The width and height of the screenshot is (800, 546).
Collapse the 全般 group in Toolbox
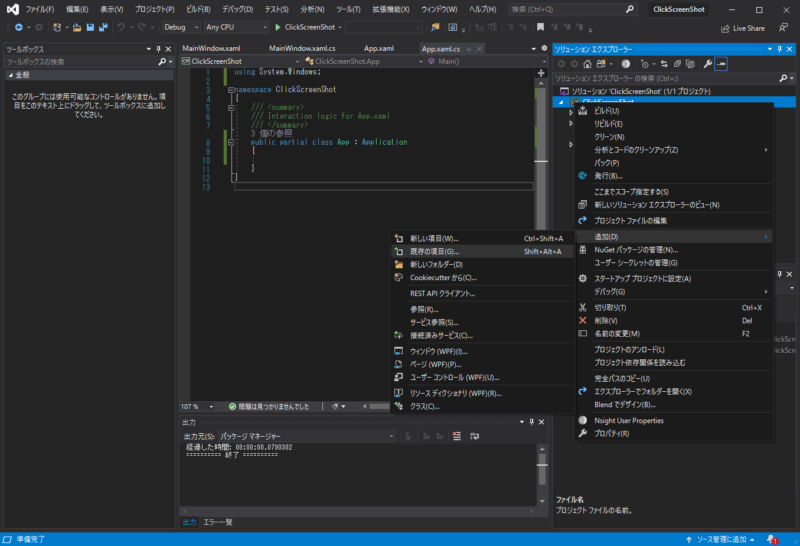(x=10, y=75)
